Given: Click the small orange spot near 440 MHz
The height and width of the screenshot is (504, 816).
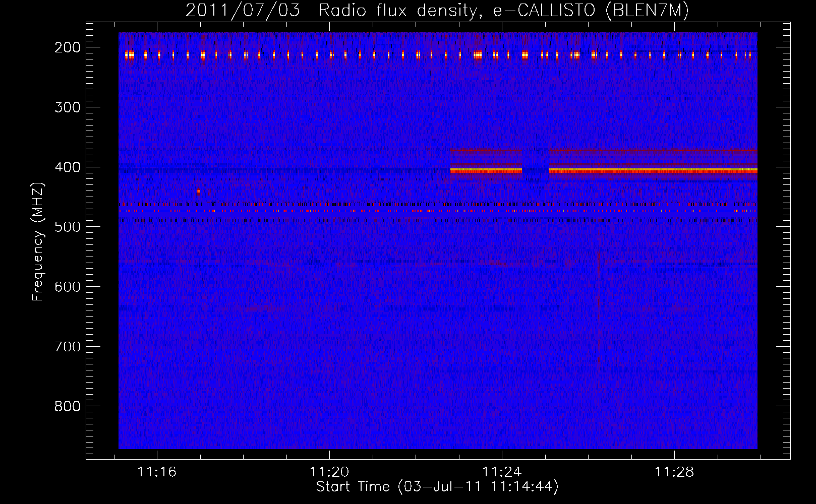Looking at the screenshot, I should click(x=198, y=192).
